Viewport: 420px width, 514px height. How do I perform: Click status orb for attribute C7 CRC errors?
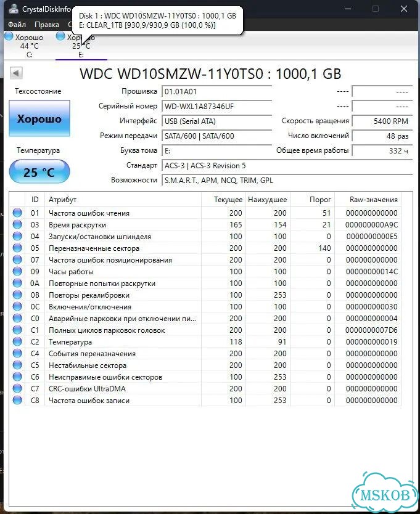(x=17, y=388)
